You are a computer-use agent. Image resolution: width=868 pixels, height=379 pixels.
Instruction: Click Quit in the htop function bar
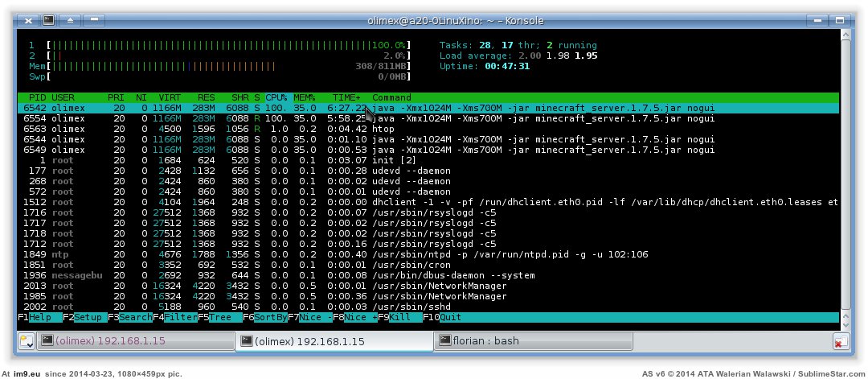click(450, 318)
